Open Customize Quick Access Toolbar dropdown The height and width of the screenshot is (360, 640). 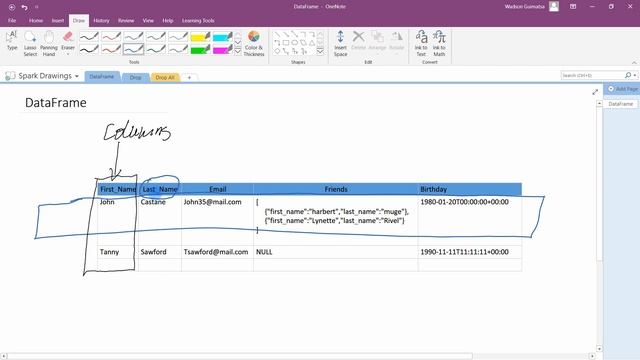point(36,7)
